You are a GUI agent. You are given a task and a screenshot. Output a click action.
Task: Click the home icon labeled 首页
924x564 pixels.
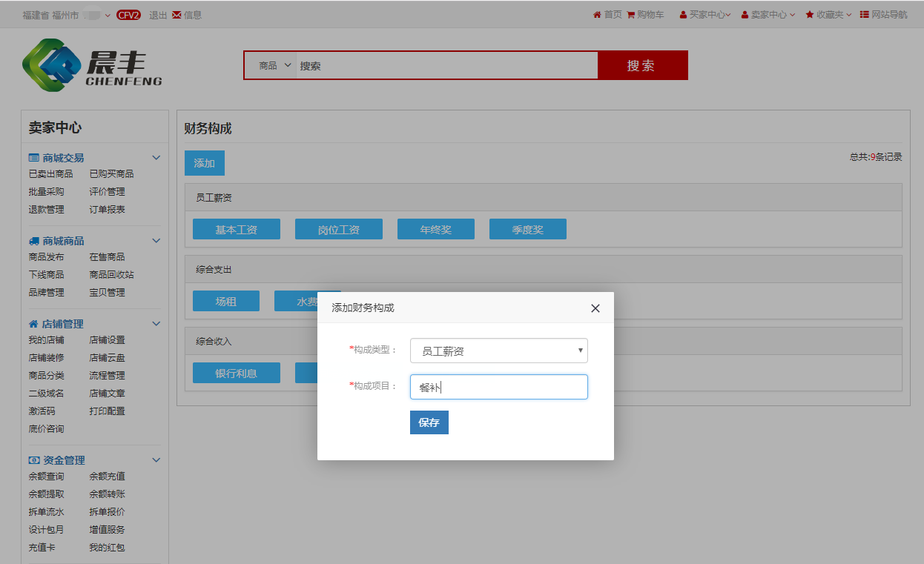click(x=607, y=15)
